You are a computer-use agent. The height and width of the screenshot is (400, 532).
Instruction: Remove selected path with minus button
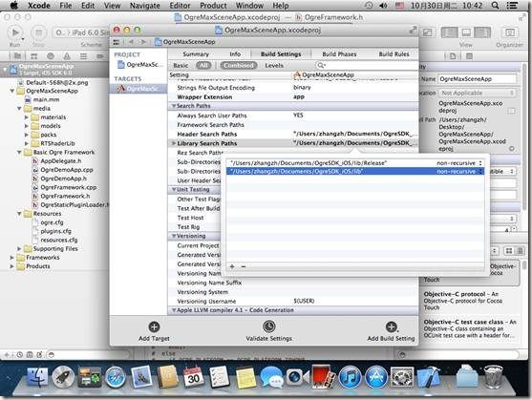point(244,266)
